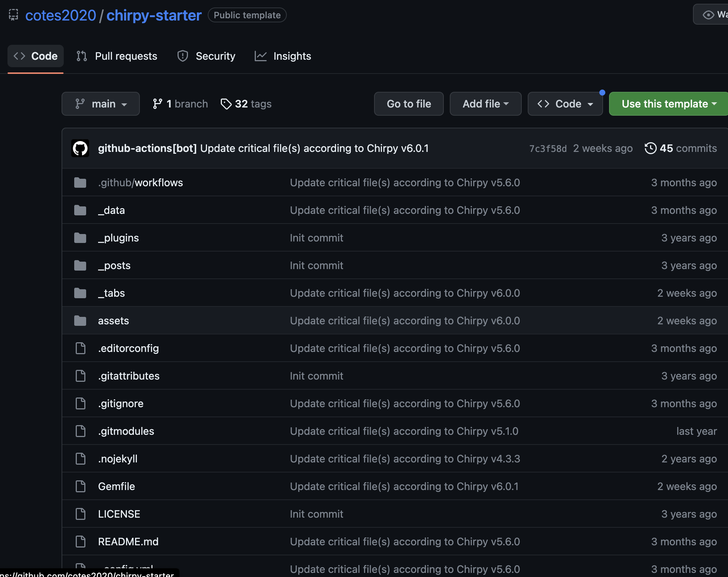Click the folder icon for _tabs
The image size is (728, 577).
80,293
